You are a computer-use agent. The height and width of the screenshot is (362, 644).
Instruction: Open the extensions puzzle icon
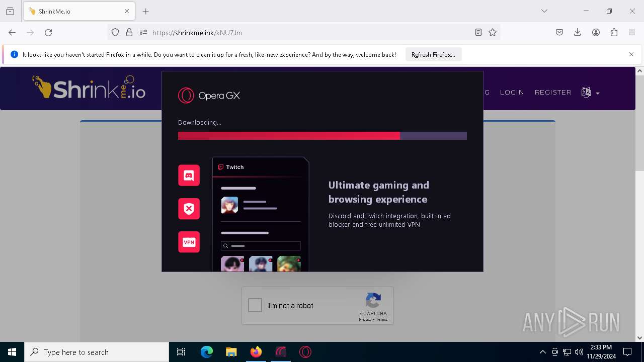pos(614,32)
